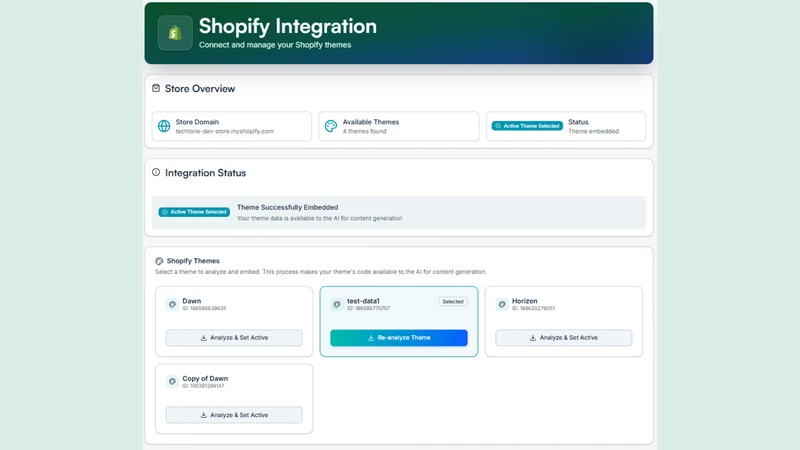Click the Available Themes label
The width and height of the screenshot is (800, 450).
(x=371, y=122)
